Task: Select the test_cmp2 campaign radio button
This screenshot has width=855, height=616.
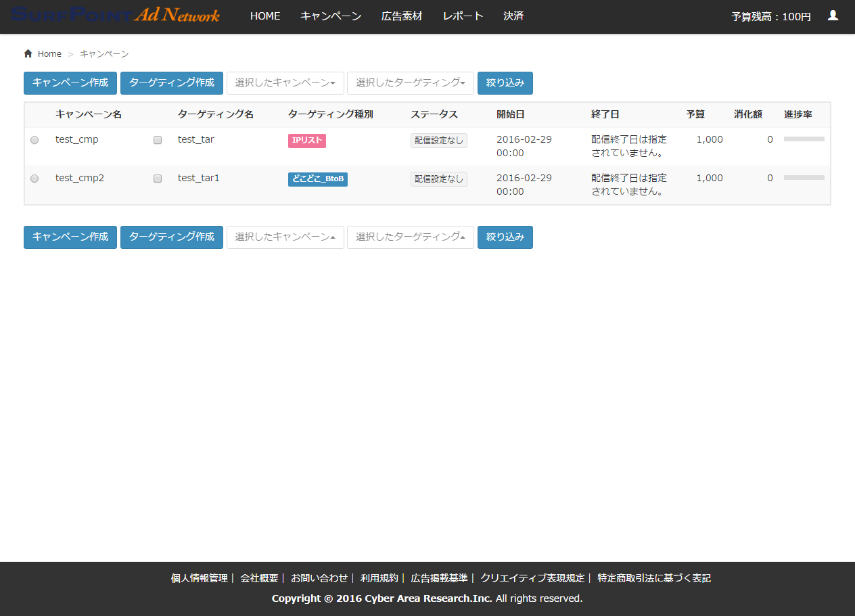Action: coord(34,179)
